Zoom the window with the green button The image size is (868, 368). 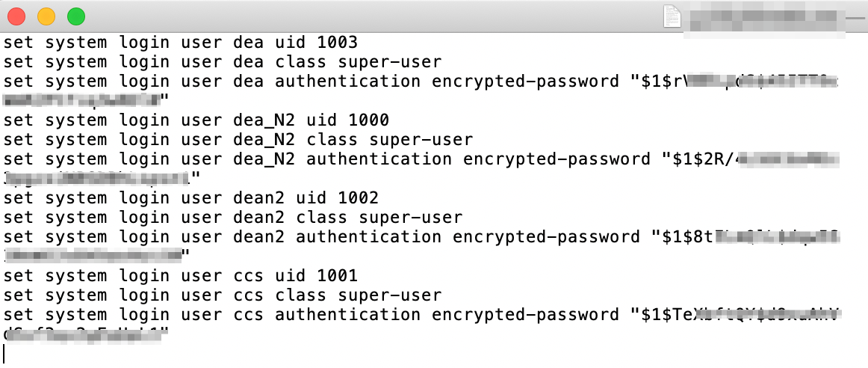[x=75, y=16]
